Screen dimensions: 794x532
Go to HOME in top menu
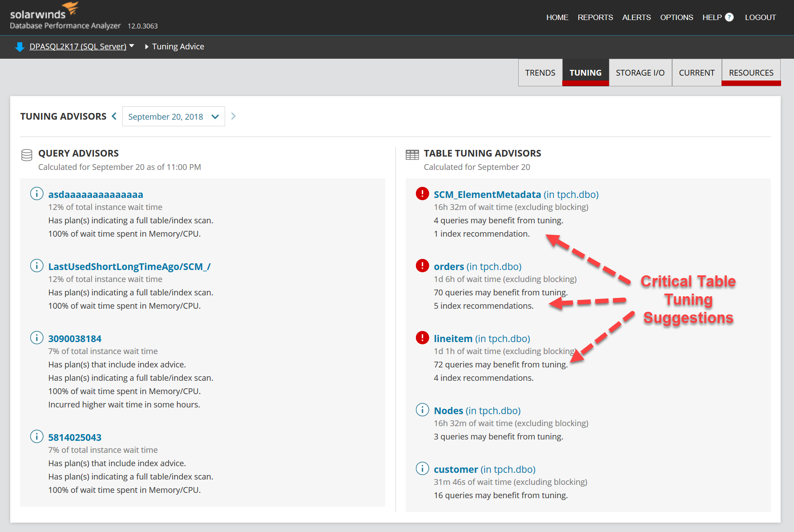coord(557,17)
